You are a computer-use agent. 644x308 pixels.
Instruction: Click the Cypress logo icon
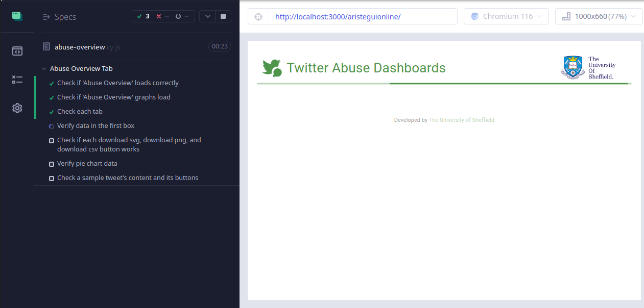click(17, 16)
